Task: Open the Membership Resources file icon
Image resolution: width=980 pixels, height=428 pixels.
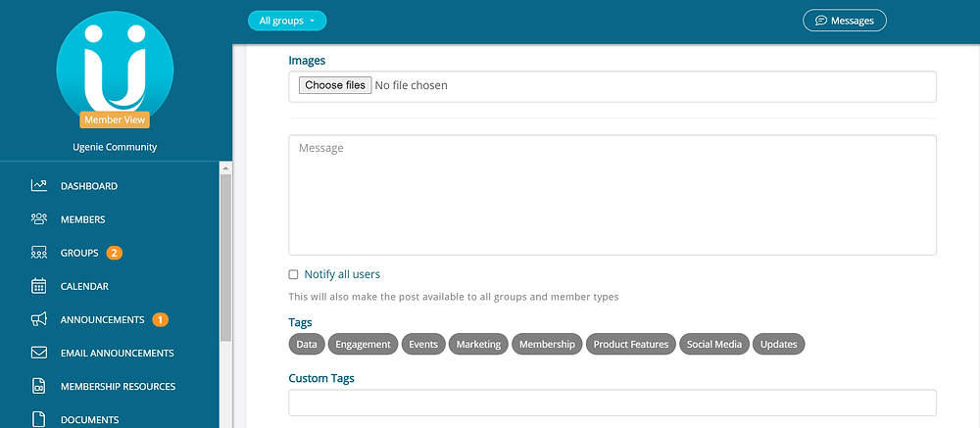Action: tap(39, 386)
